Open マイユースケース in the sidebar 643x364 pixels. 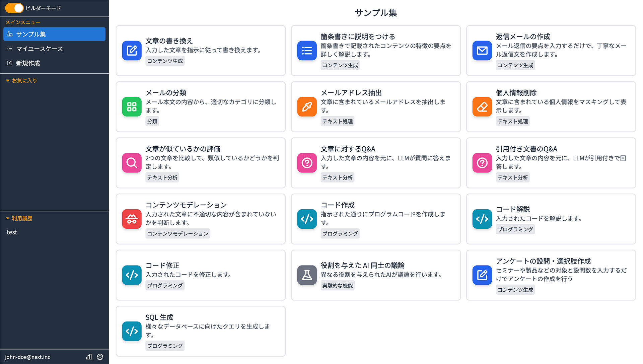click(54, 49)
